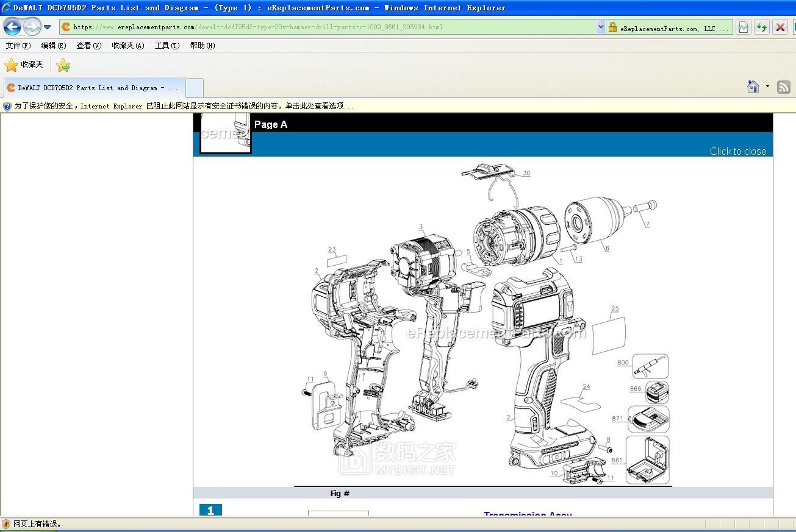Open the 查看(V) menu

pyautogui.click(x=89, y=46)
